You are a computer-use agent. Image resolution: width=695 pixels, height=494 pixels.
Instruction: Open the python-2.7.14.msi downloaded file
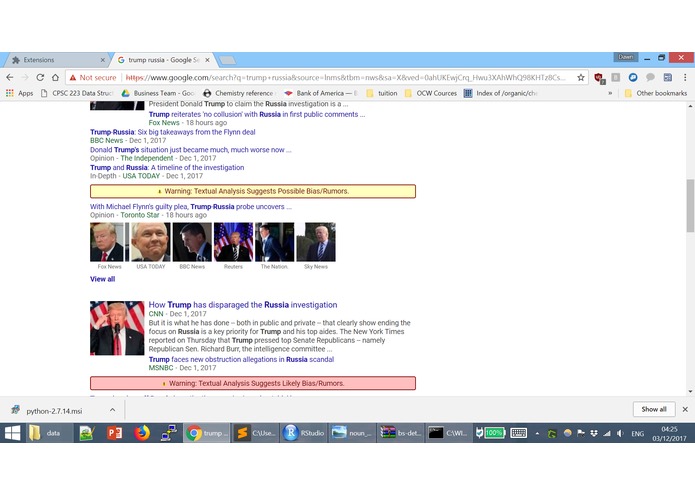[53, 411]
